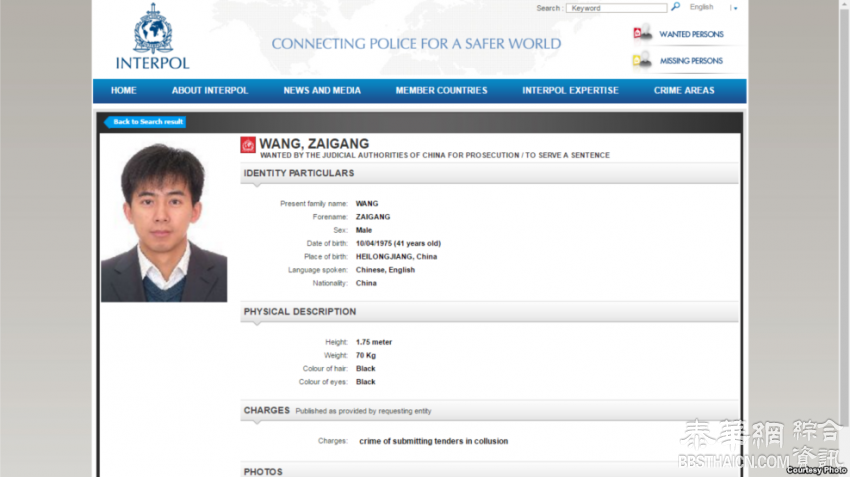Open the English language dropdown arrow
This screenshot has height=477, width=850.
pos(734,8)
